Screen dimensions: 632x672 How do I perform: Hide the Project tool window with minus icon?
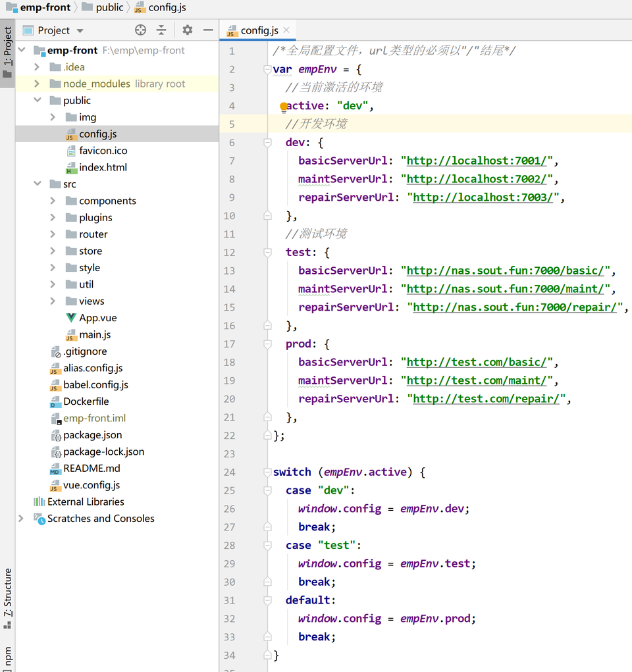[208, 30]
